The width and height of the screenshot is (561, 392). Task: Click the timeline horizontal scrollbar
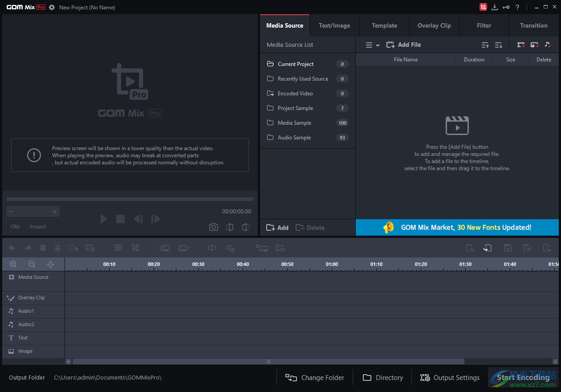[268, 362]
